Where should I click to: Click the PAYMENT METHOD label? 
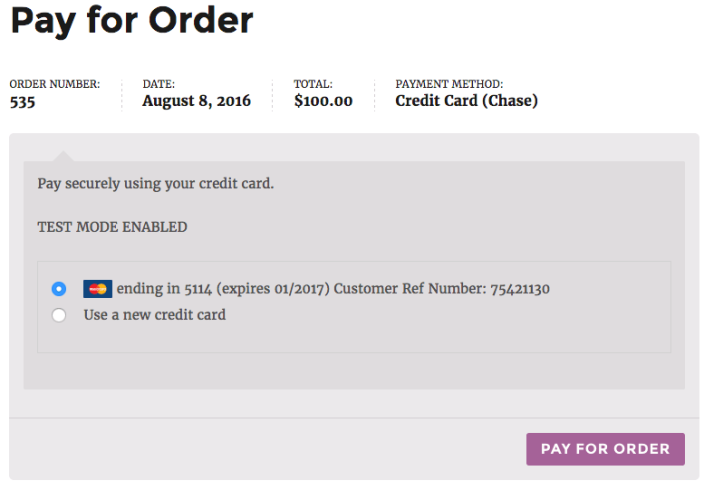coord(449,84)
